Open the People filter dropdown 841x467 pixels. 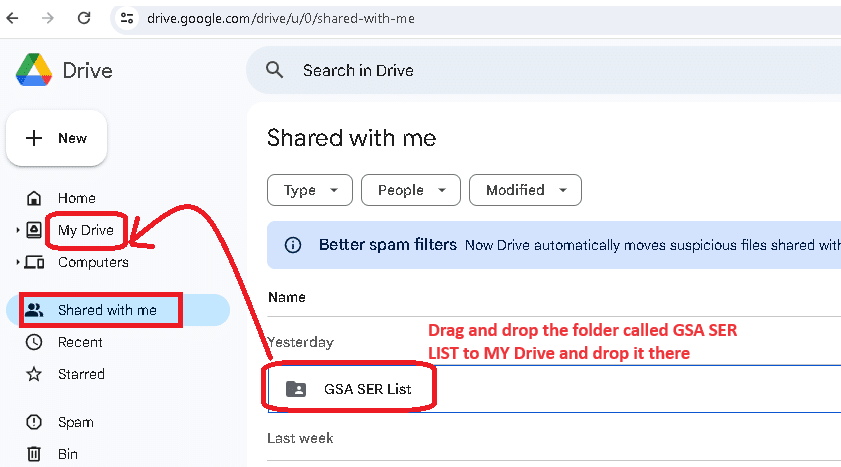pos(410,190)
